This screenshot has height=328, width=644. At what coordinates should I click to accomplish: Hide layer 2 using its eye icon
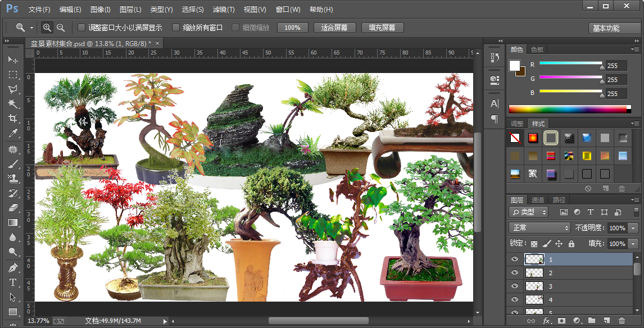(x=514, y=273)
